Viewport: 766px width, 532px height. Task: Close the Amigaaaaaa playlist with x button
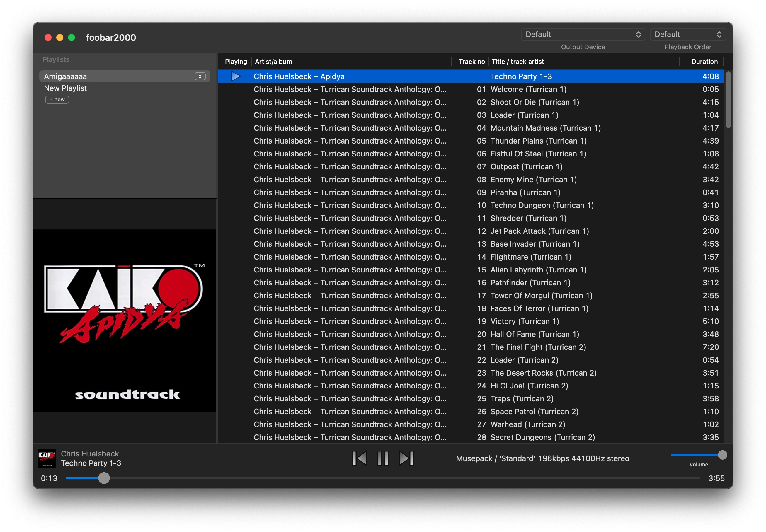tap(200, 76)
